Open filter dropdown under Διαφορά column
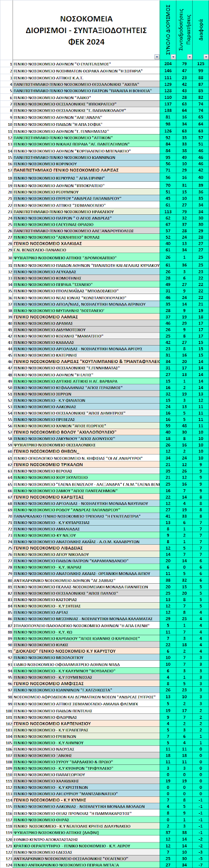This screenshot has height=868, width=209. pyautogui.click(x=206, y=57)
